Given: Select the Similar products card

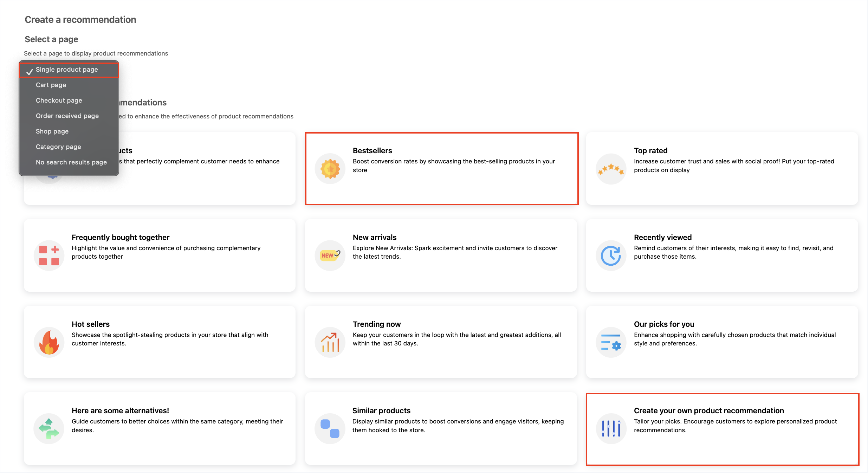Looking at the screenshot, I should coord(441,428).
